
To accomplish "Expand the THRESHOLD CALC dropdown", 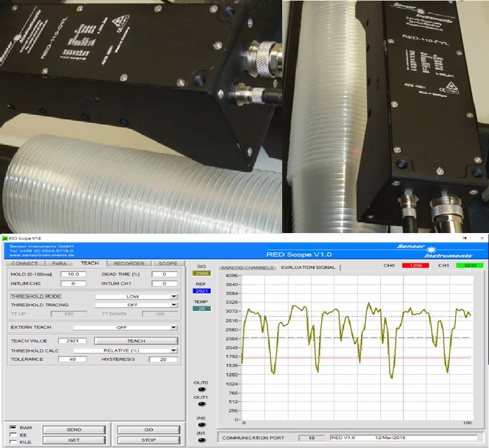I will tap(125, 350).
